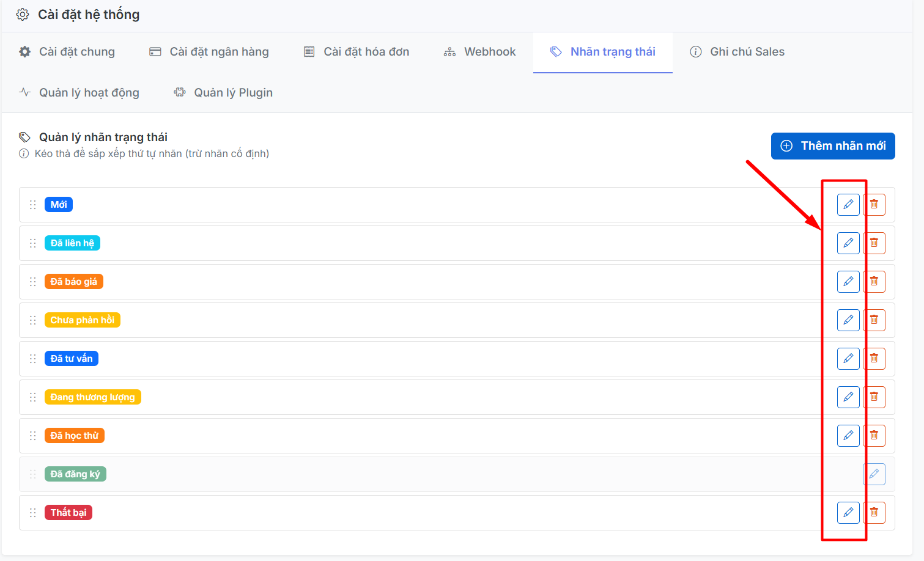Delete the "Đang thương lượng" label
The width and height of the screenshot is (924, 561).
874,397
